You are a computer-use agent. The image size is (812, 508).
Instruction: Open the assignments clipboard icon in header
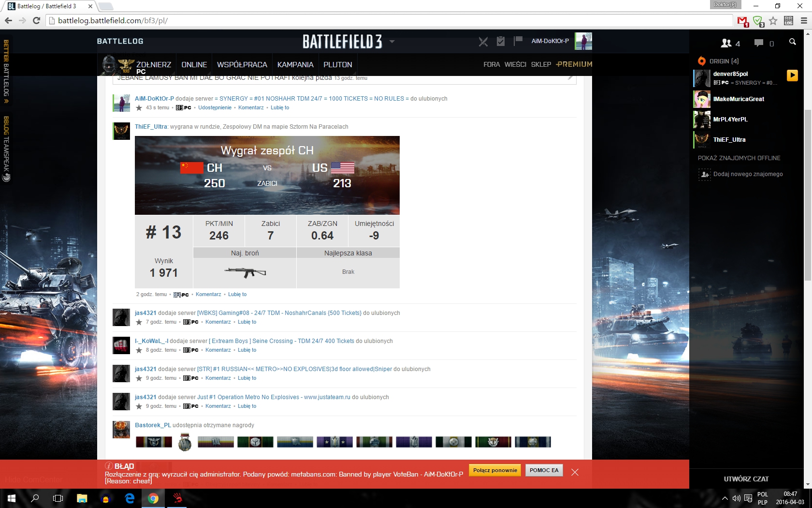tap(501, 42)
